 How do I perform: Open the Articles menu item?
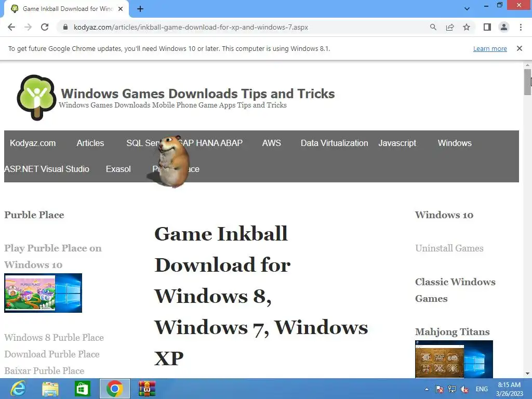[x=90, y=143]
